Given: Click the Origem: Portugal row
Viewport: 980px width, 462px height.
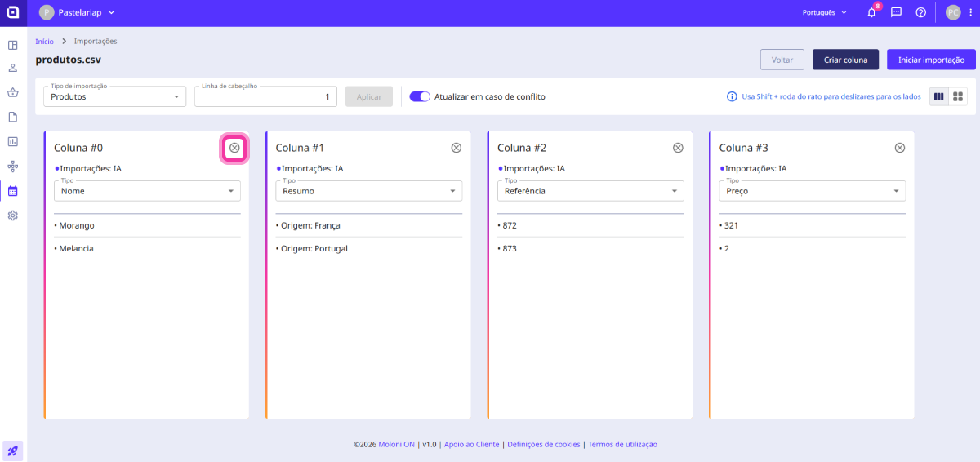Looking at the screenshot, I should tap(369, 248).
